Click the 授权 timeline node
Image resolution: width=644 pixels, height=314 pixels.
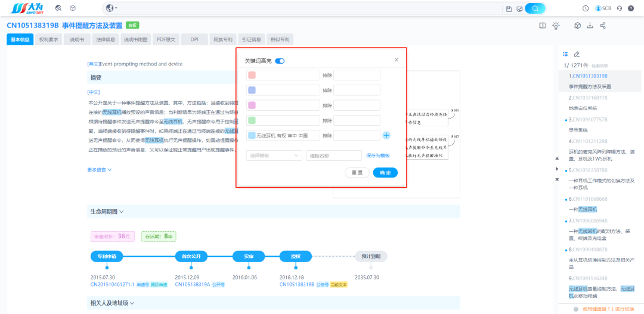click(296, 257)
